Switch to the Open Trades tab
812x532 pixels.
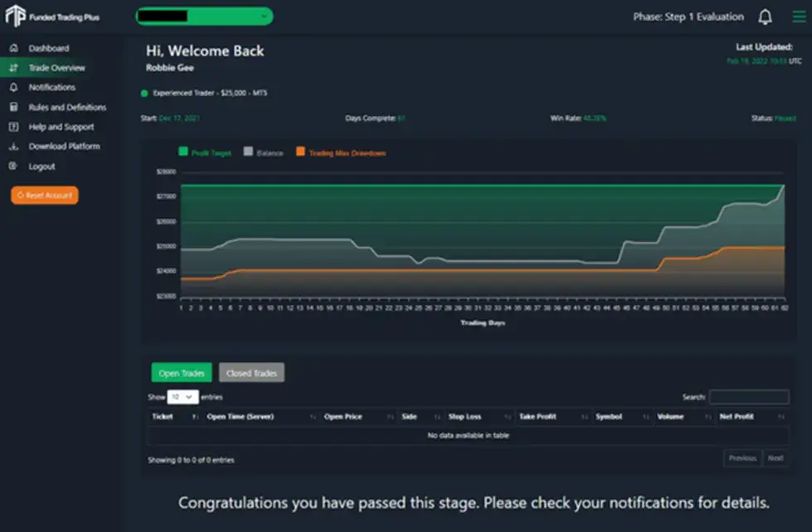pyautogui.click(x=181, y=373)
